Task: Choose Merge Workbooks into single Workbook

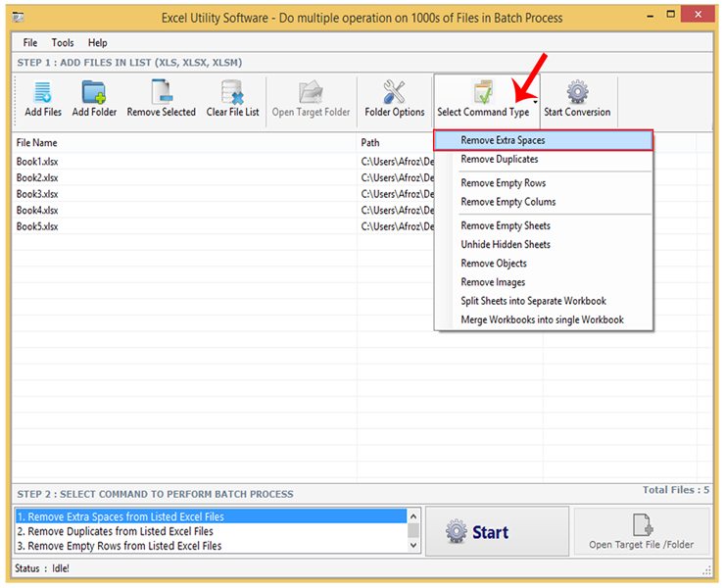Action: coord(544,319)
